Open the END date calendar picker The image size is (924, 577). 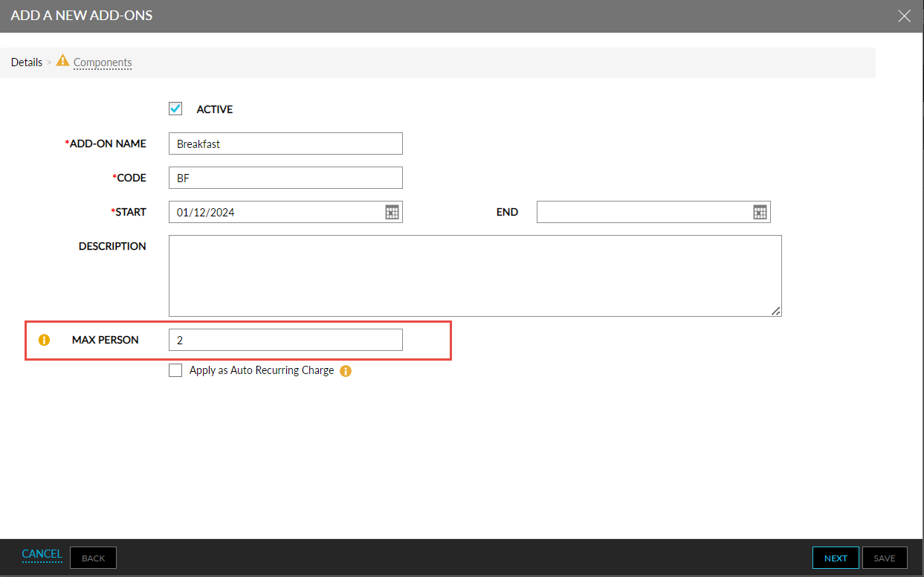click(760, 212)
